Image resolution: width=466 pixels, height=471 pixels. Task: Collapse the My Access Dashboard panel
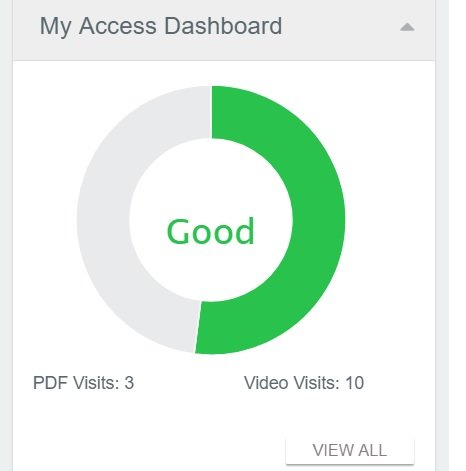(x=407, y=27)
